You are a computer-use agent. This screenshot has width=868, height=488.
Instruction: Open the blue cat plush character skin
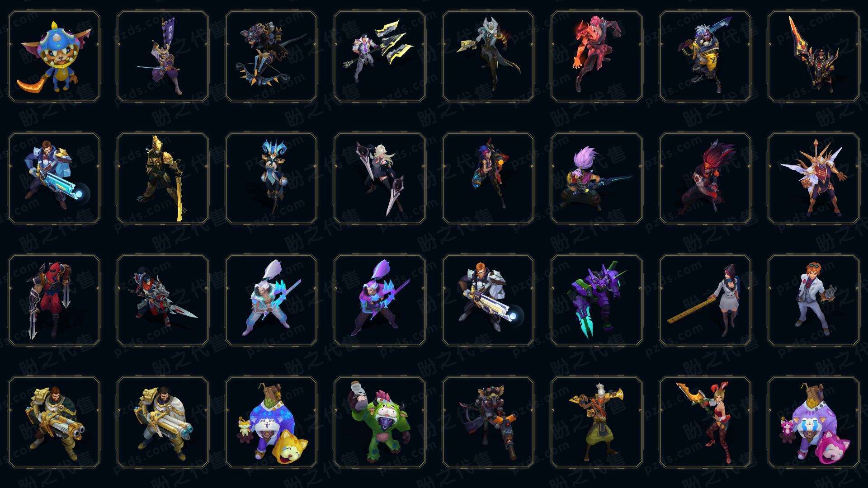[x=271, y=422]
